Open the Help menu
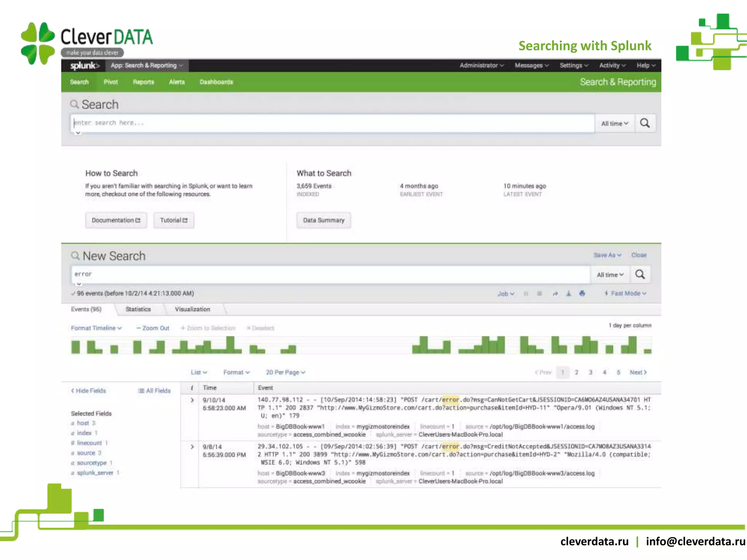This screenshot has height=560, width=747. point(646,66)
